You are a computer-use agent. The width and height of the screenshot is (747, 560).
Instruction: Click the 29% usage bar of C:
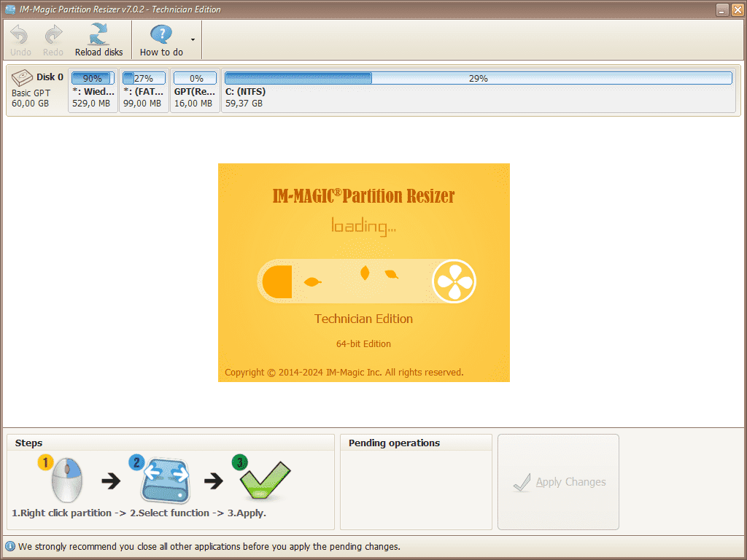tap(479, 78)
